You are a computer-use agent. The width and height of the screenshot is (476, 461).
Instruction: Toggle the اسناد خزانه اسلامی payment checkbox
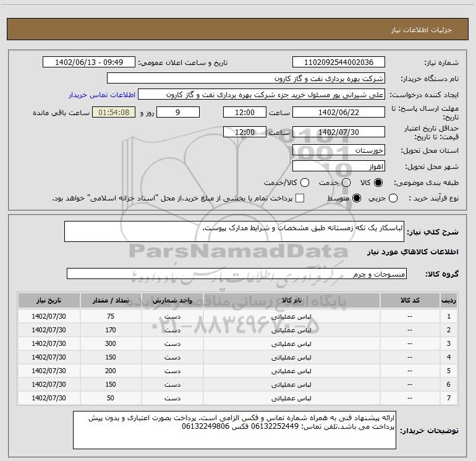coord(300,198)
